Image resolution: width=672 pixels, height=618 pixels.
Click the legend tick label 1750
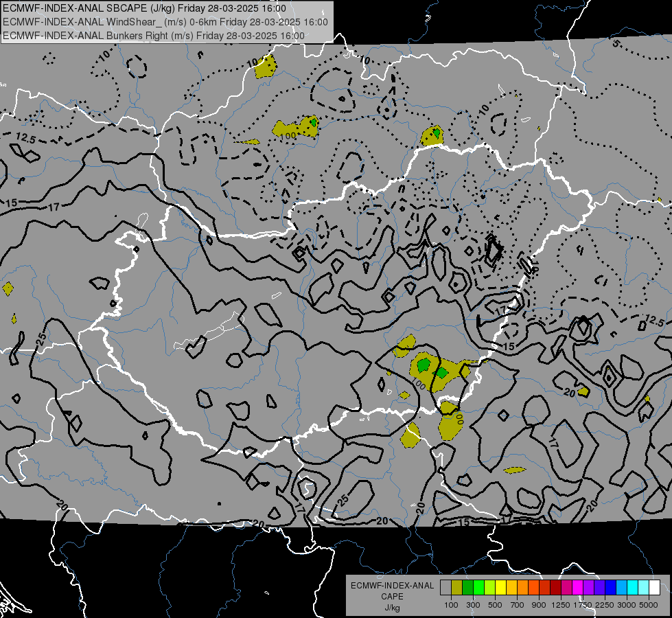pyautogui.click(x=583, y=605)
